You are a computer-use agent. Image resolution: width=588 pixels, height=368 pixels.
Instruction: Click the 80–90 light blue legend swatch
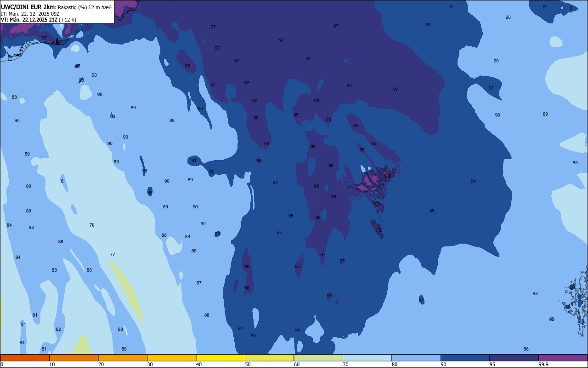pos(416,357)
